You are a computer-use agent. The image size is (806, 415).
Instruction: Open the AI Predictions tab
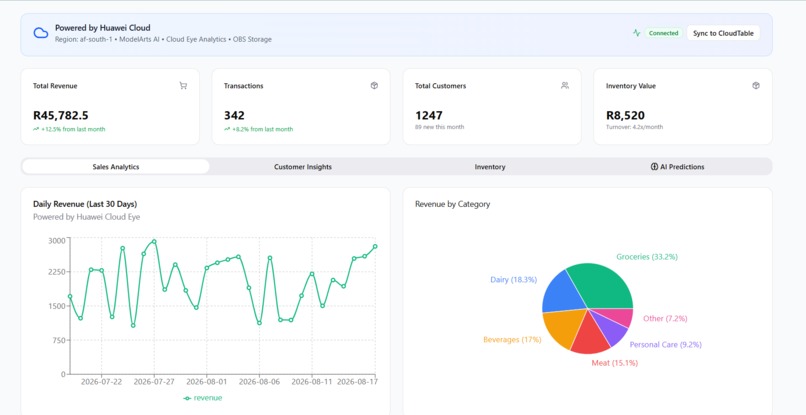677,167
